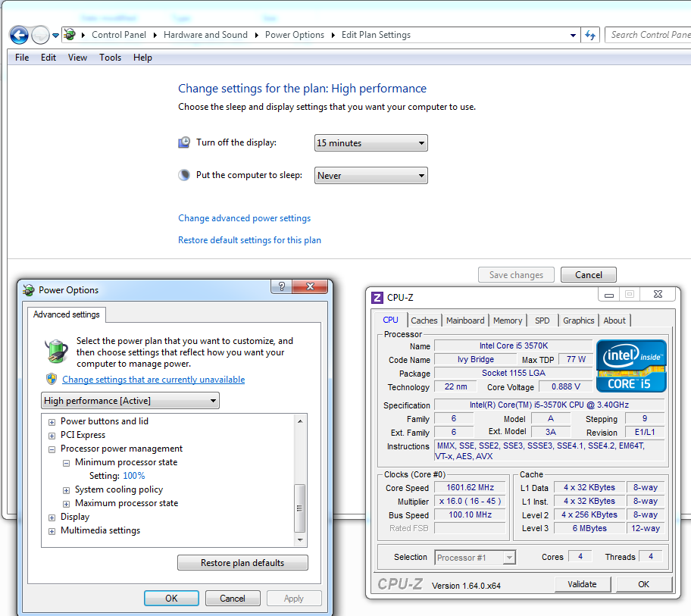Open High performance [Active] plan dropdown
The image size is (691, 616).
tap(130, 401)
